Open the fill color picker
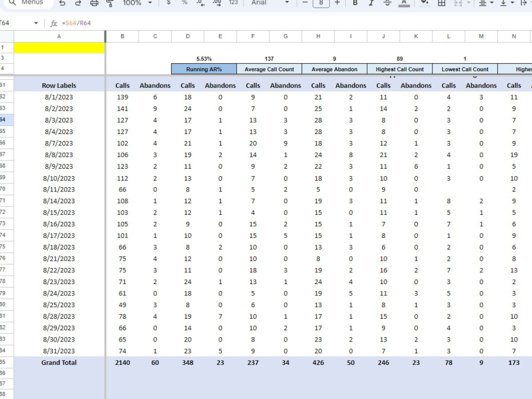 pyautogui.click(x=424, y=3)
